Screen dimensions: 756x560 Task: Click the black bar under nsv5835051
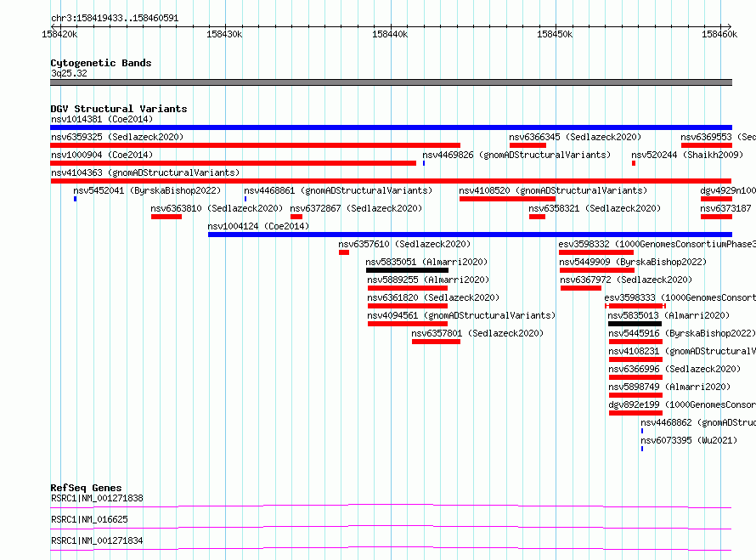[x=408, y=270]
